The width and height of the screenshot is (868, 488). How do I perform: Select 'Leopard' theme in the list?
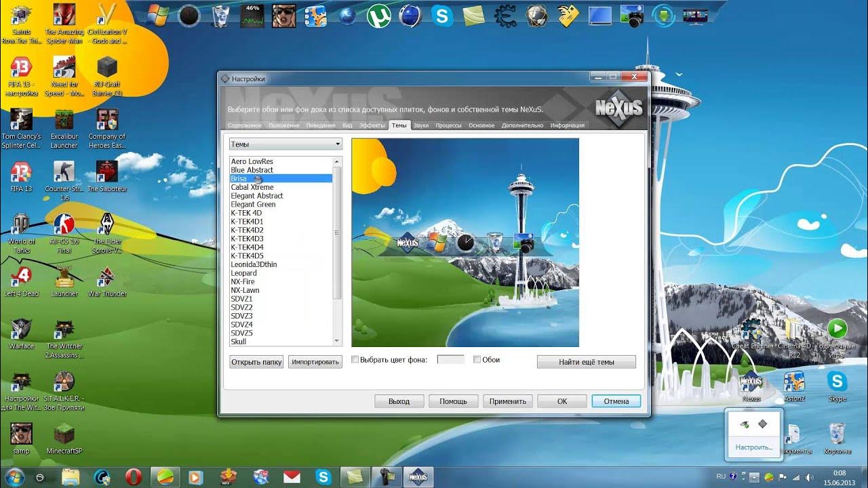point(281,273)
